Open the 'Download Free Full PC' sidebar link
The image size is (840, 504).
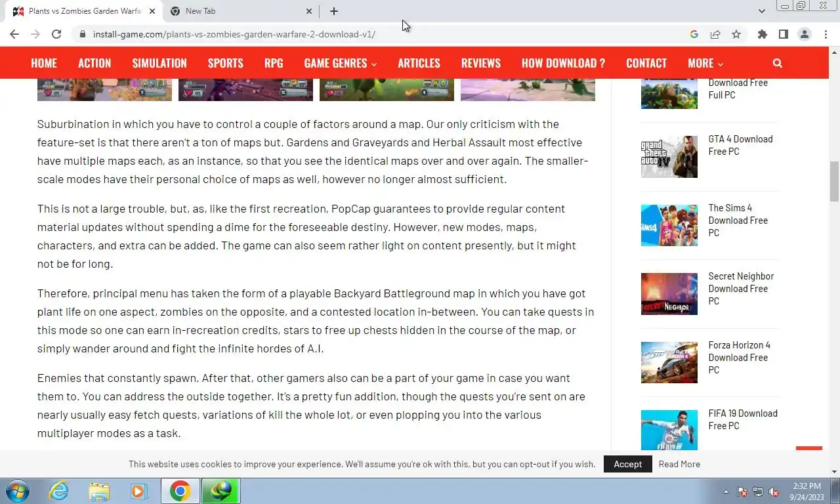coord(738,89)
